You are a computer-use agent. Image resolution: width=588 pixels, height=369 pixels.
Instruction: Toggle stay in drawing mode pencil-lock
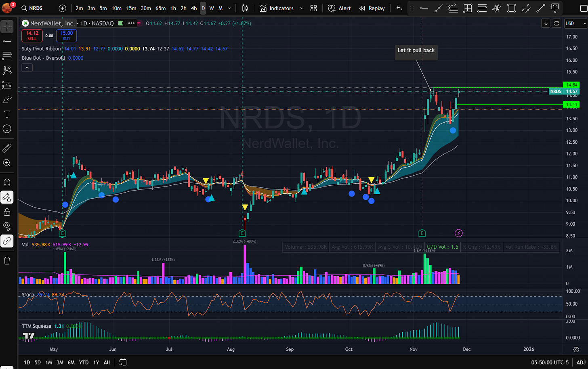(x=7, y=197)
